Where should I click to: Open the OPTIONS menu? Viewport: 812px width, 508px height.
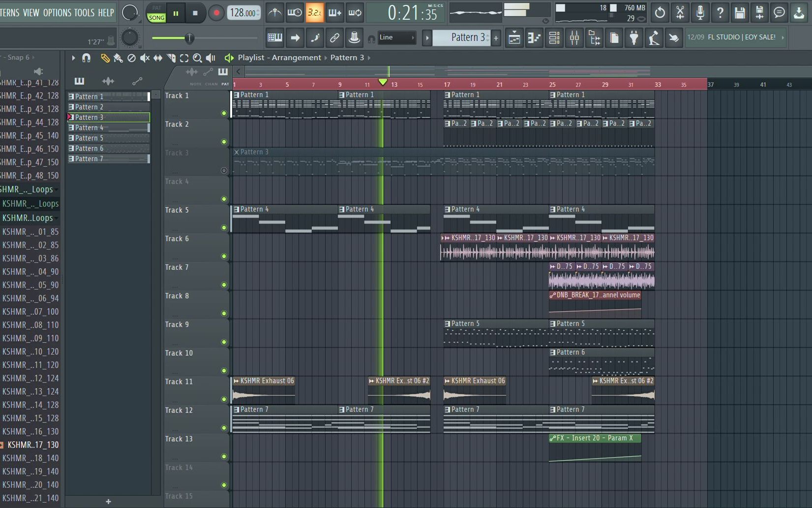(x=57, y=13)
